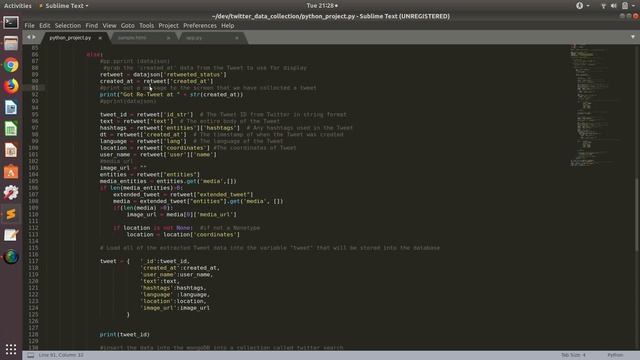Image resolution: width=640 pixels, height=360 pixels.
Task: Open the settings tools dock icon
Action: pos(11,193)
